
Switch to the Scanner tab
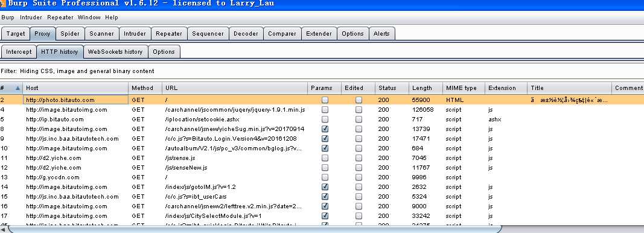[x=102, y=34]
